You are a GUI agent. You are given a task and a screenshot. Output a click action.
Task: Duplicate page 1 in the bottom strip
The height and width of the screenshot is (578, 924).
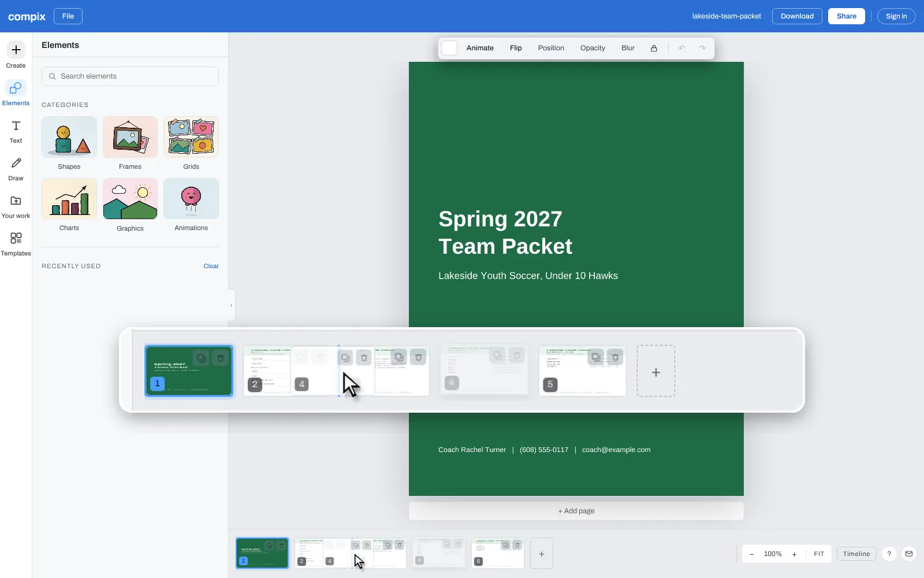point(270,545)
